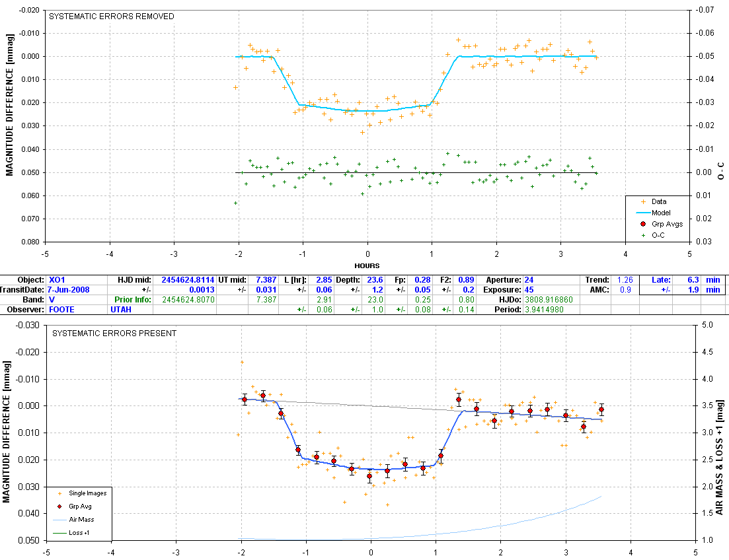
Task: Click the Object: label cell
Action: coord(30,280)
